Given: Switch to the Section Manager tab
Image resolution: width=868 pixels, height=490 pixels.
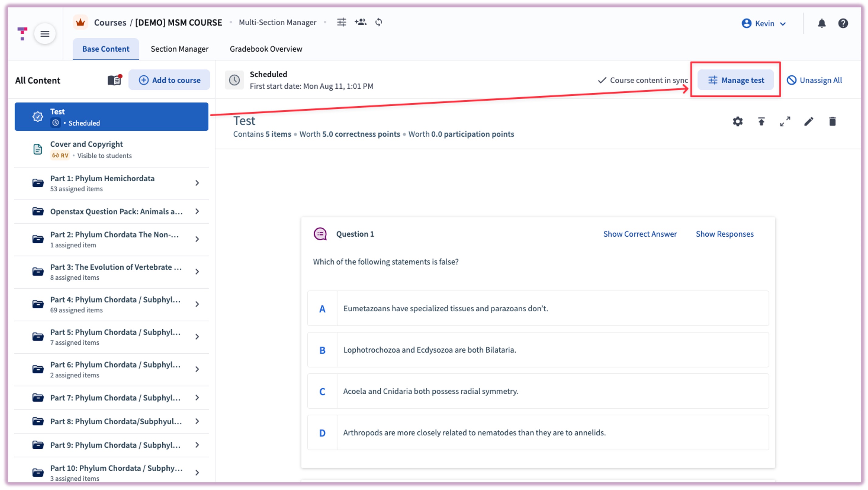Looking at the screenshot, I should click(x=179, y=49).
